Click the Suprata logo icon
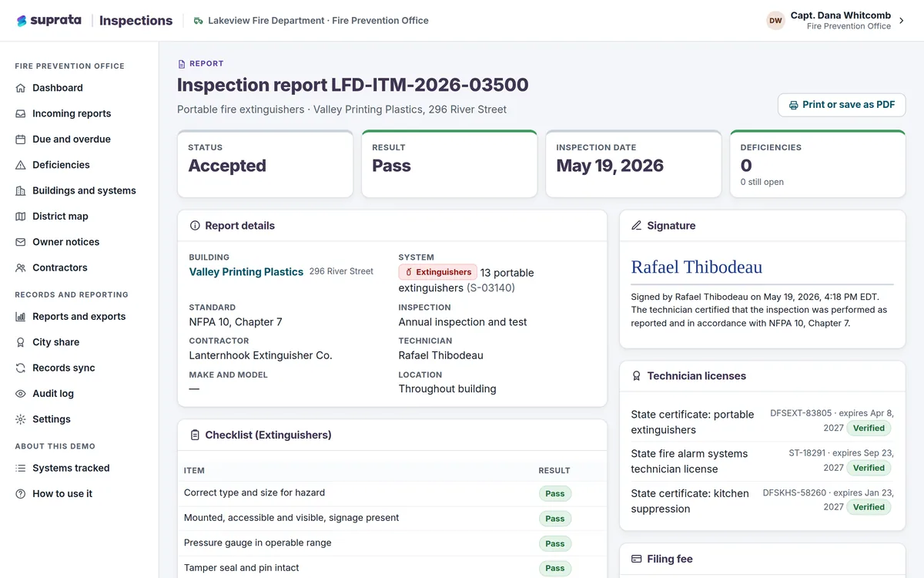This screenshot has width=924, height=578. 22,21
